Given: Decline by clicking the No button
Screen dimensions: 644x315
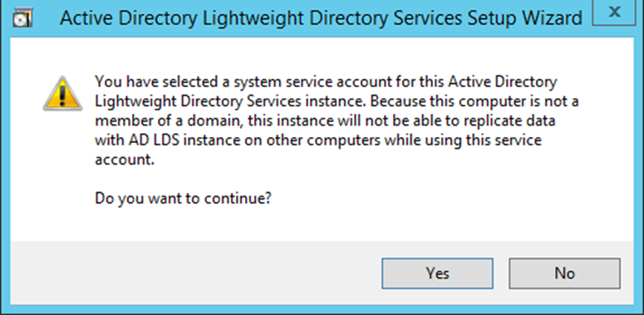Looking at the screenshot, I should click(565, 273).
